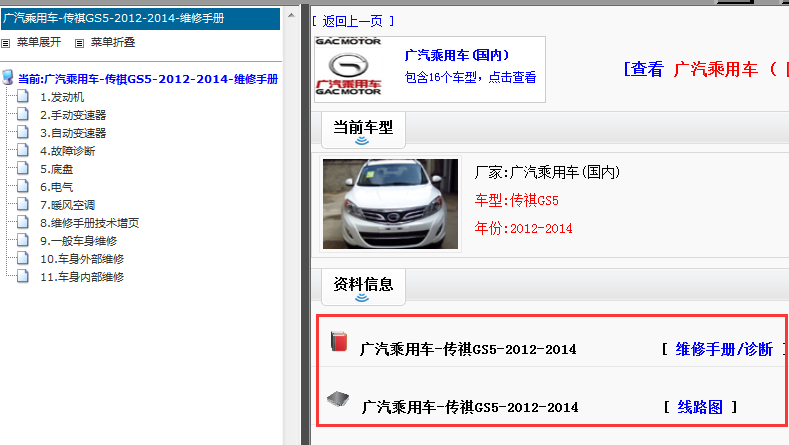The width and height of the screenshot is (789, 445).
Task: Go back via 返回上一页 link
Action: [353, 21]
